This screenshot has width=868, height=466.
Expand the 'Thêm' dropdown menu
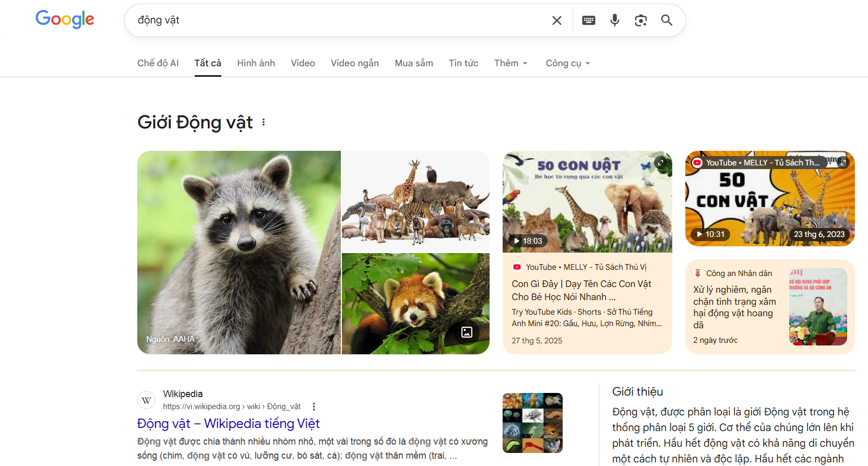pyautogui.click(x=511, y=63)
